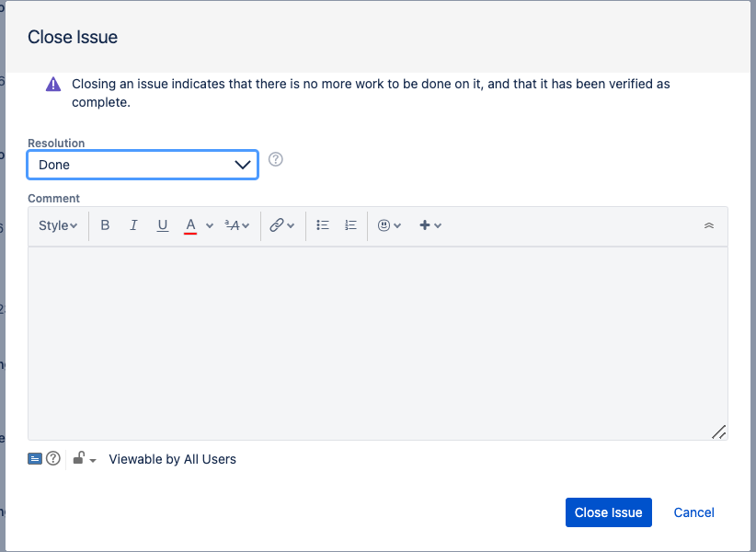Open the text color picker dropdown arrow

(x=210, y=225)
